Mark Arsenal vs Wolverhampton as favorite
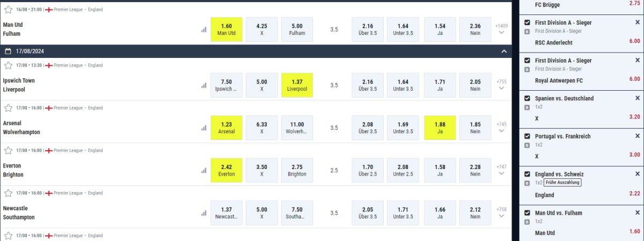Screen dimensions: 644x241 (8, 108)
